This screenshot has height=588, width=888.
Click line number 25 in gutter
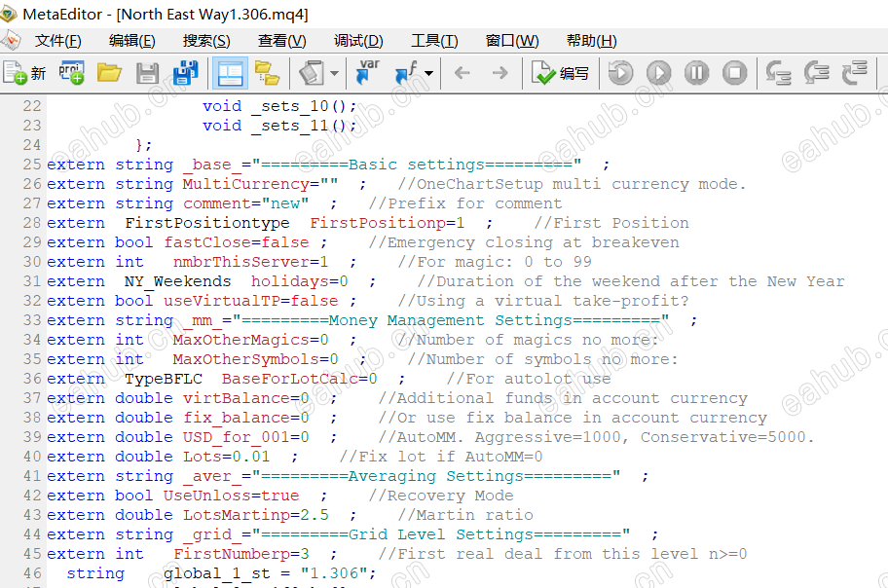(x=32, y=165)
